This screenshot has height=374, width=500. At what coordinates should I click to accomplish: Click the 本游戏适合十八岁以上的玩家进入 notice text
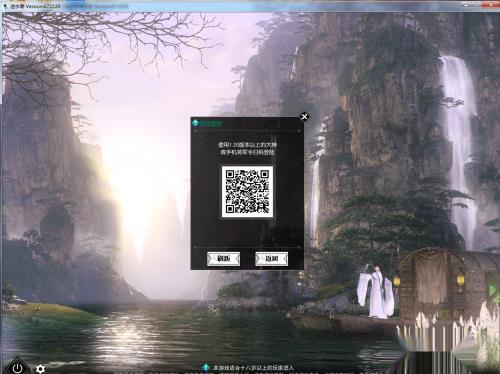pyautogui.click(x=253, y=368)
